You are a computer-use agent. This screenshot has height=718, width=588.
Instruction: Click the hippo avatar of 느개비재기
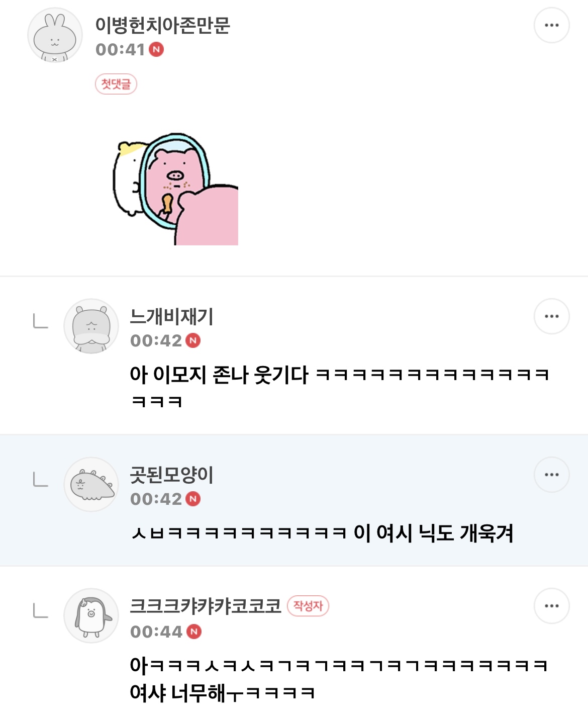pyautogui.click(x=91, y=325)
